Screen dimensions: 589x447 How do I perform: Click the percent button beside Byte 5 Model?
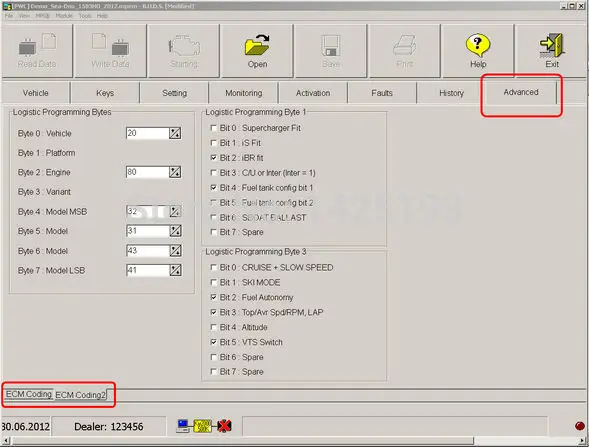[175, 231]
